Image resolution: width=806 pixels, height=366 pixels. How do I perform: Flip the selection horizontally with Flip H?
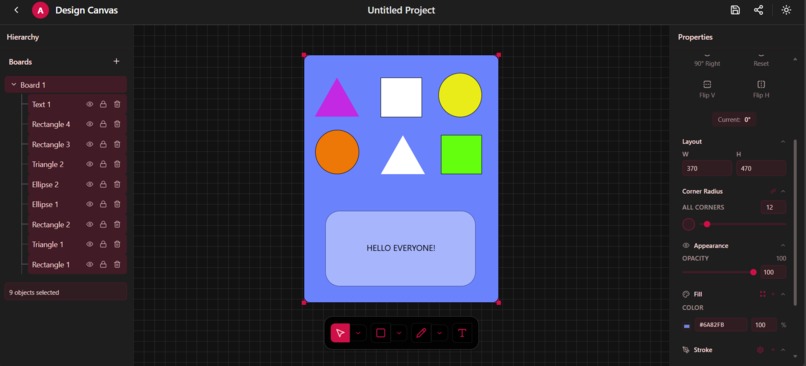tap(761, 89)
